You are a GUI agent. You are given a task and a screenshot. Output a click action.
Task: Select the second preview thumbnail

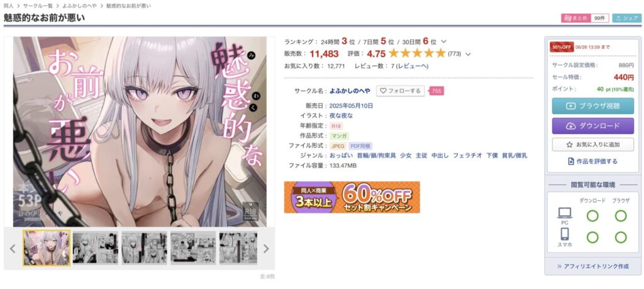click(x=96, y=248)
